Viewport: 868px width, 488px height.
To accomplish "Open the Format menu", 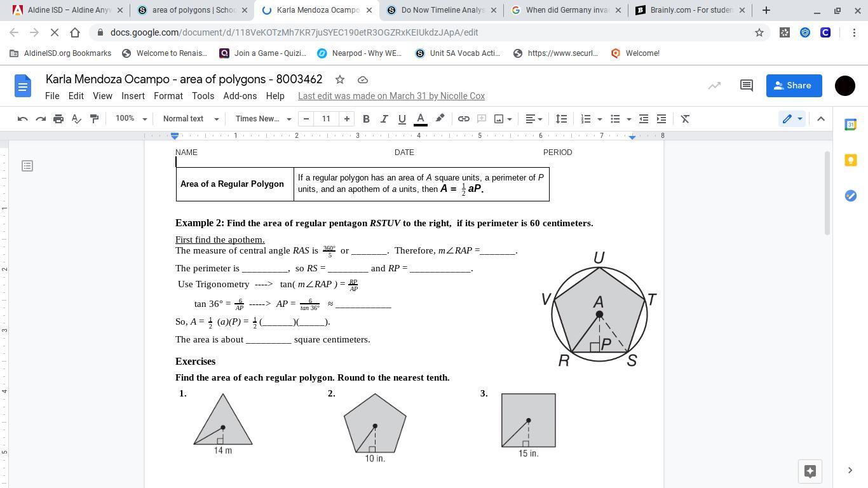I will tap(168, 96).
